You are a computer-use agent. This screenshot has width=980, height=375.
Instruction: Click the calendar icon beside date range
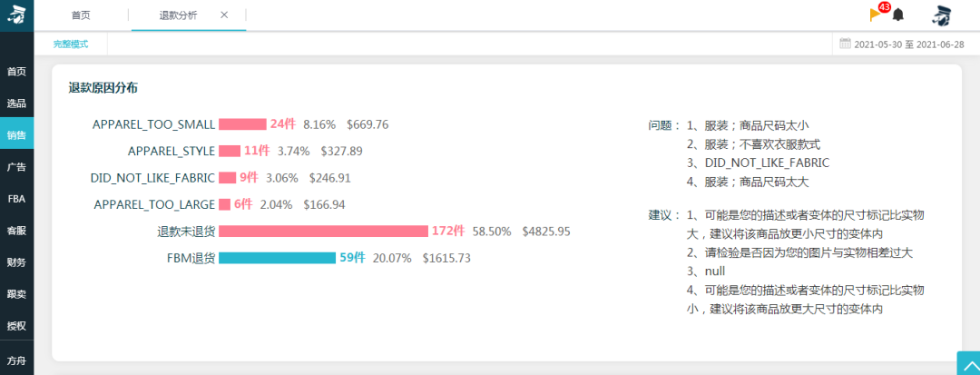coord(845,43)
